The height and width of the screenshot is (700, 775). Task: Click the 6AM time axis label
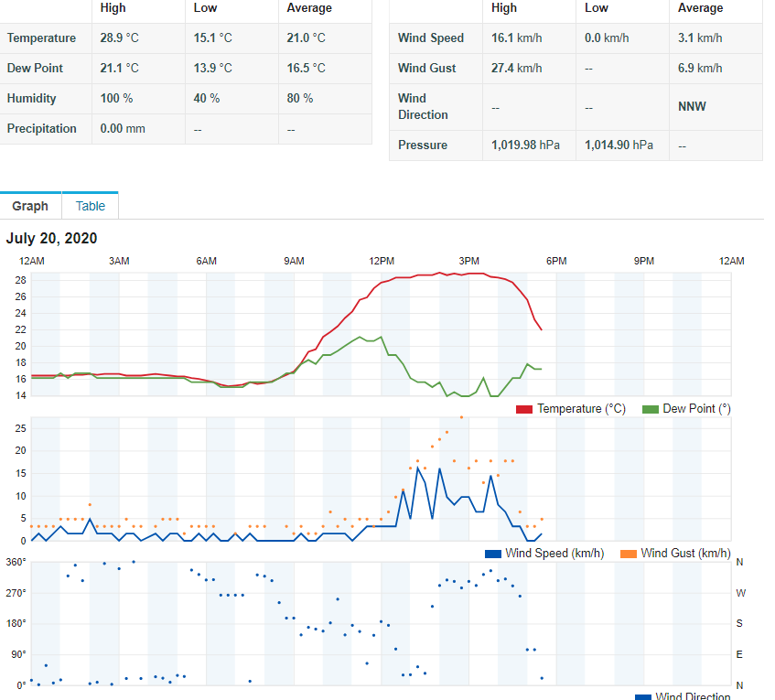click(207, 261)
